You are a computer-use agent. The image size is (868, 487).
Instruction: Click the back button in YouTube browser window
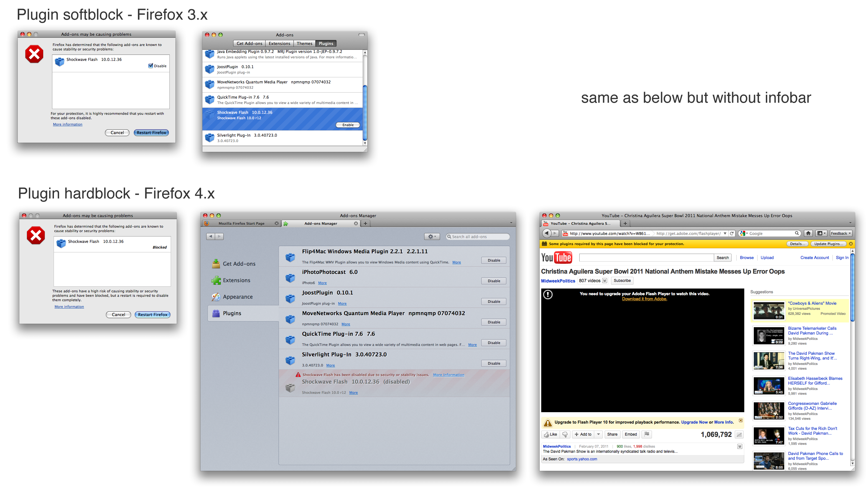547,233
